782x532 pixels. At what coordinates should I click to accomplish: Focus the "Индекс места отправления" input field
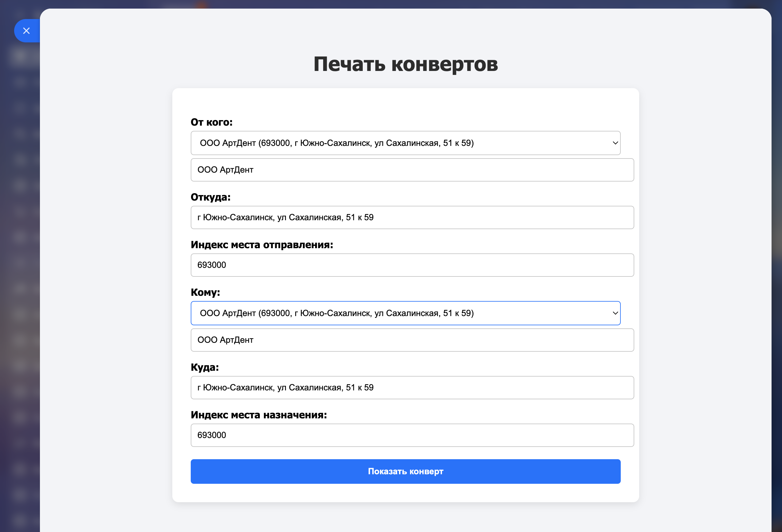click(412, 265)
